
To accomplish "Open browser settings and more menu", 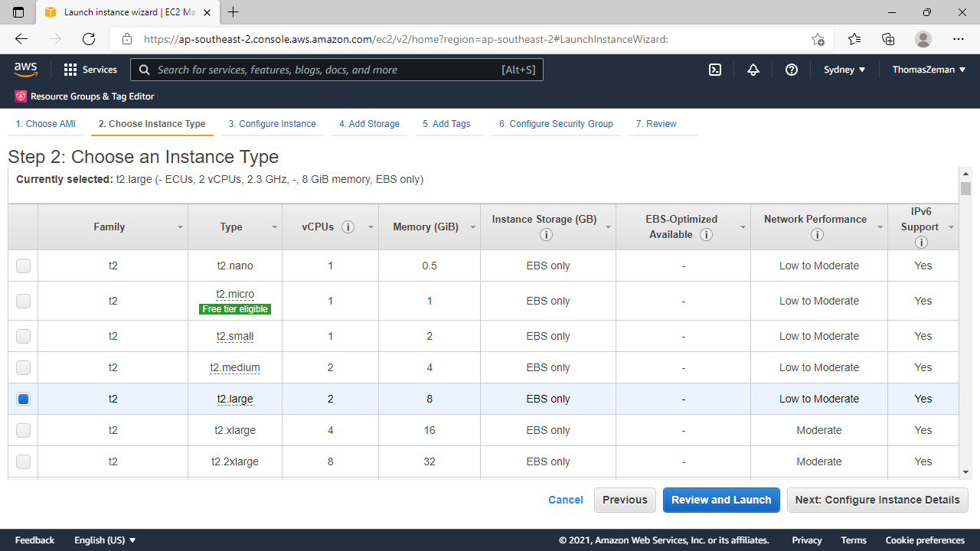I will tap(959, 39).
